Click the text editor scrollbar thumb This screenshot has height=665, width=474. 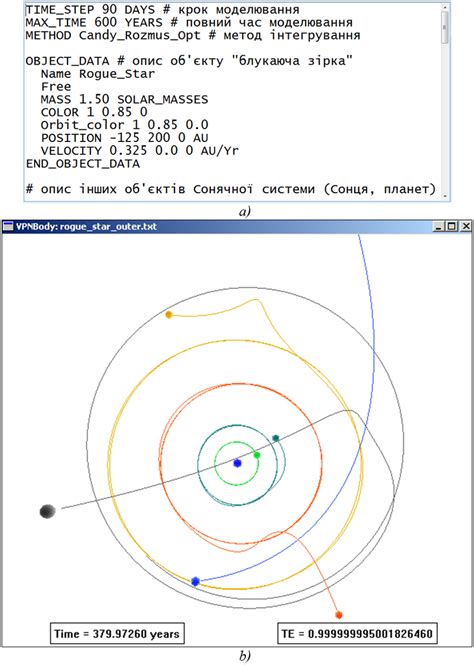pyautogui.click(x=445, y=27)
